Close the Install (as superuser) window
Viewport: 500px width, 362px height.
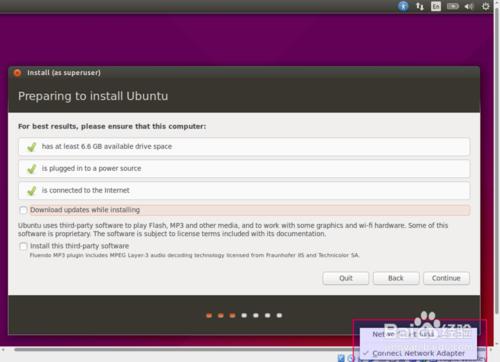(x=17, y=73)
